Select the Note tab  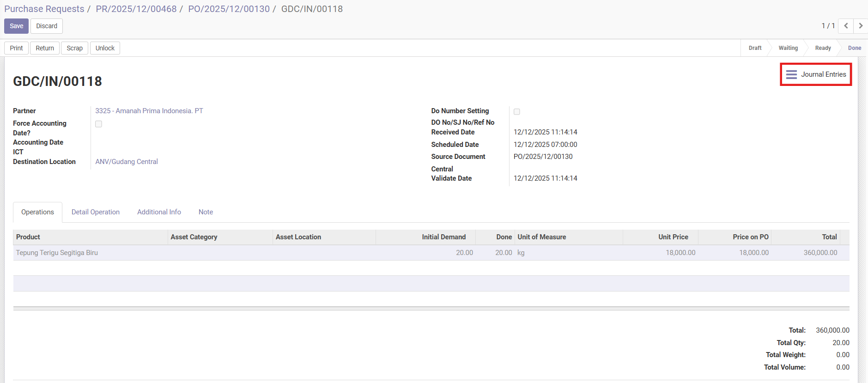[x=206, y=212]
